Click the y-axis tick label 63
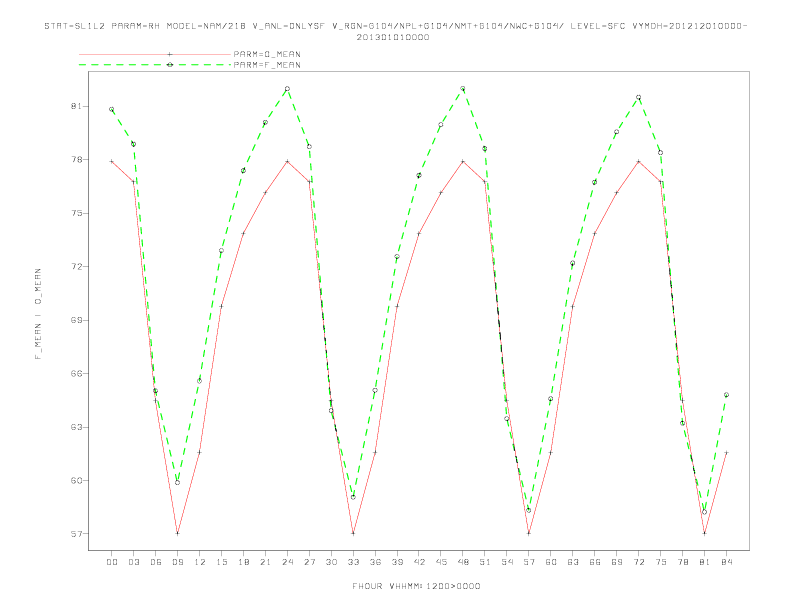792x612 pixels. click(76, 427)
